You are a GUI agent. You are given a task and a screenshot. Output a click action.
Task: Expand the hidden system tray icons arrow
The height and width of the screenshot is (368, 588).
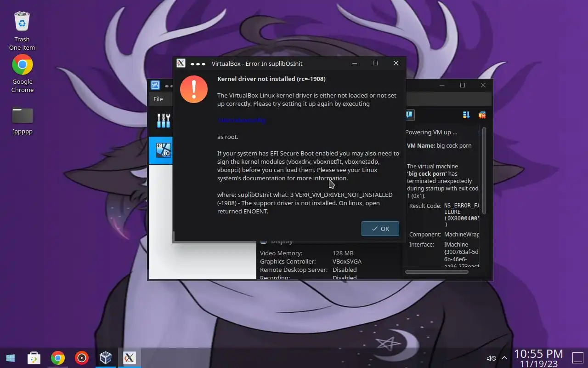504,358
